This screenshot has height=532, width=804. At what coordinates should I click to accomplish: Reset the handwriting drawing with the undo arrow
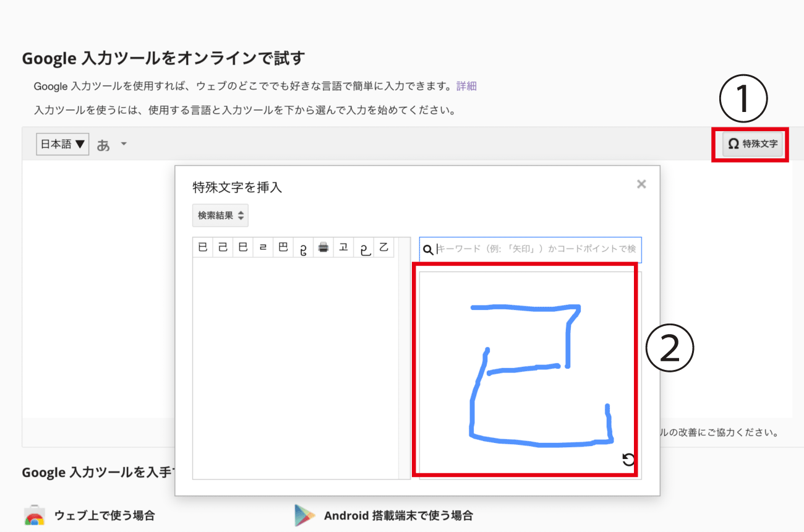coord(628,459)
